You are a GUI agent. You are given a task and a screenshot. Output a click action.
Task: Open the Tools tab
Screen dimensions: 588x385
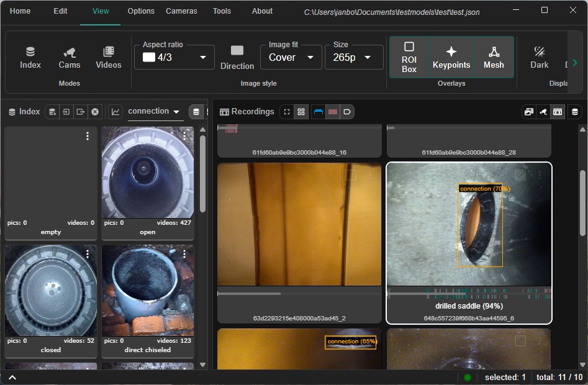pos(222,11)
